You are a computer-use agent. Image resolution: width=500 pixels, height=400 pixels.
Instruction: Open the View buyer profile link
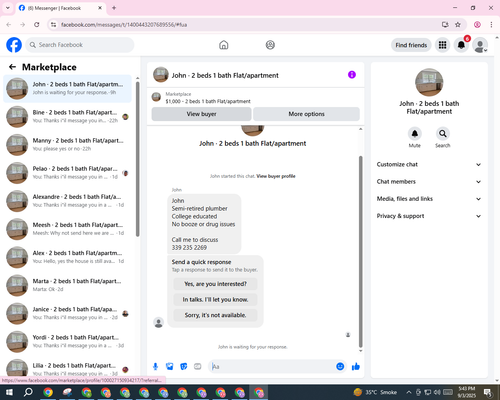pos(276,176)
